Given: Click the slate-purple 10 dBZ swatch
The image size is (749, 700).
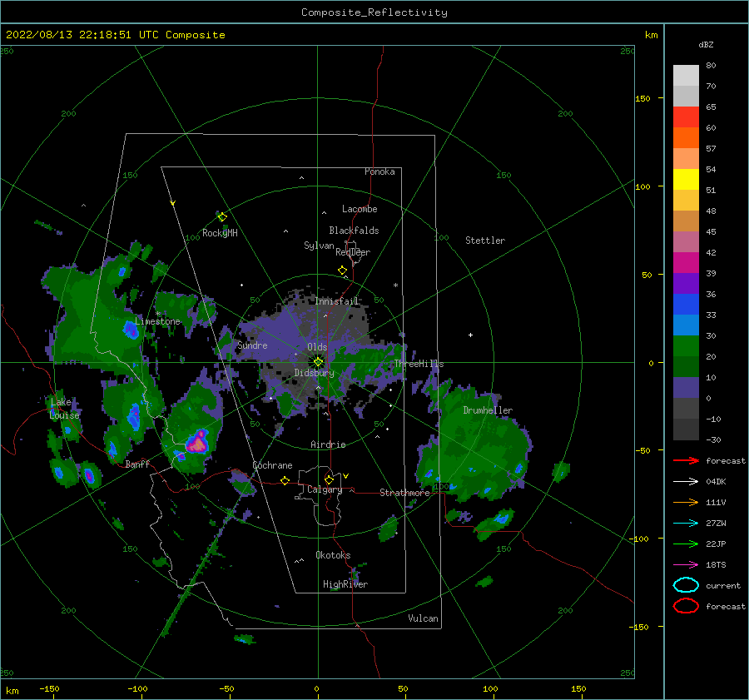Looking at the screenshot, I should pos(686,387).
